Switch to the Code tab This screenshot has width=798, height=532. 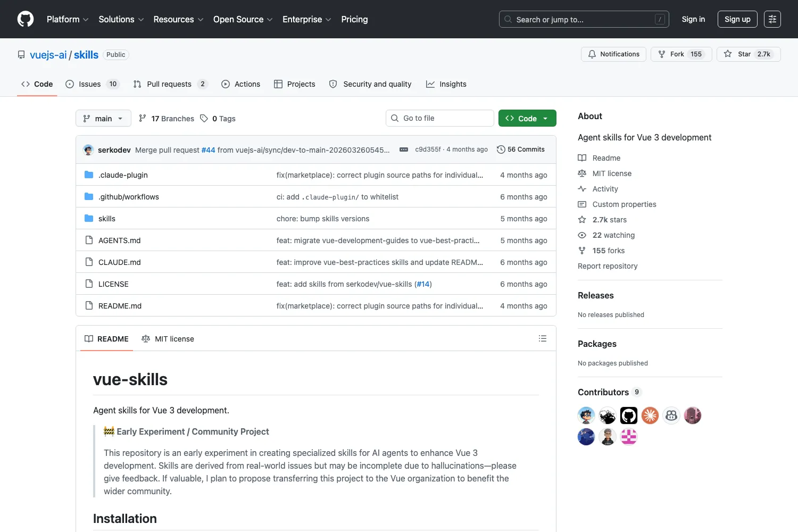click(x=37, y=84)
